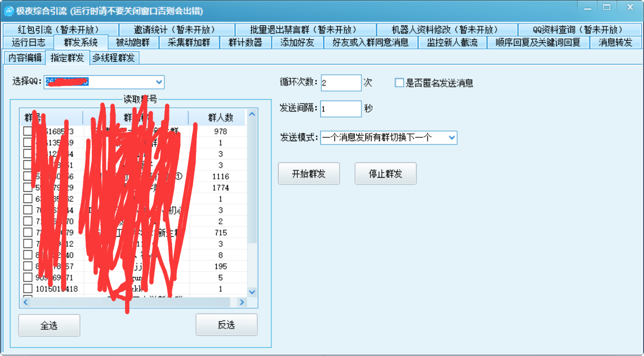Image resolution: width=644 pixels, height=356 pixels.
Task: Select all groups with 全选 button
Action: coord(50,325)
